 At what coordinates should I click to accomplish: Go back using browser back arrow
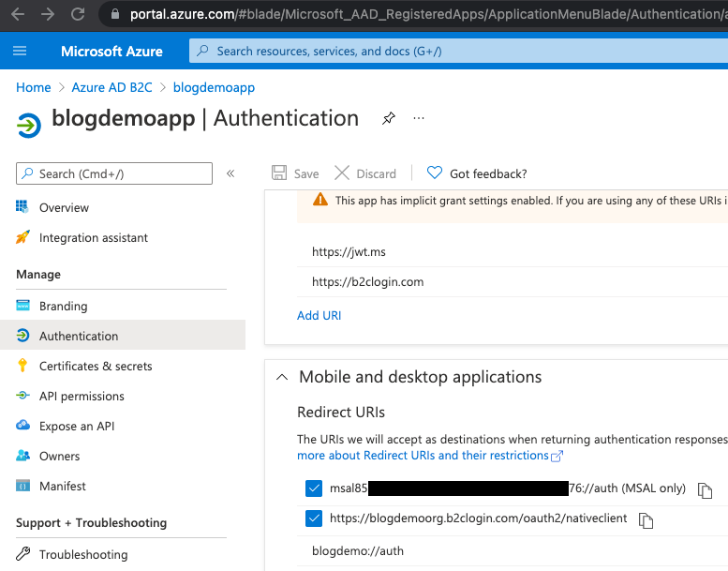(x=18, y=14)
